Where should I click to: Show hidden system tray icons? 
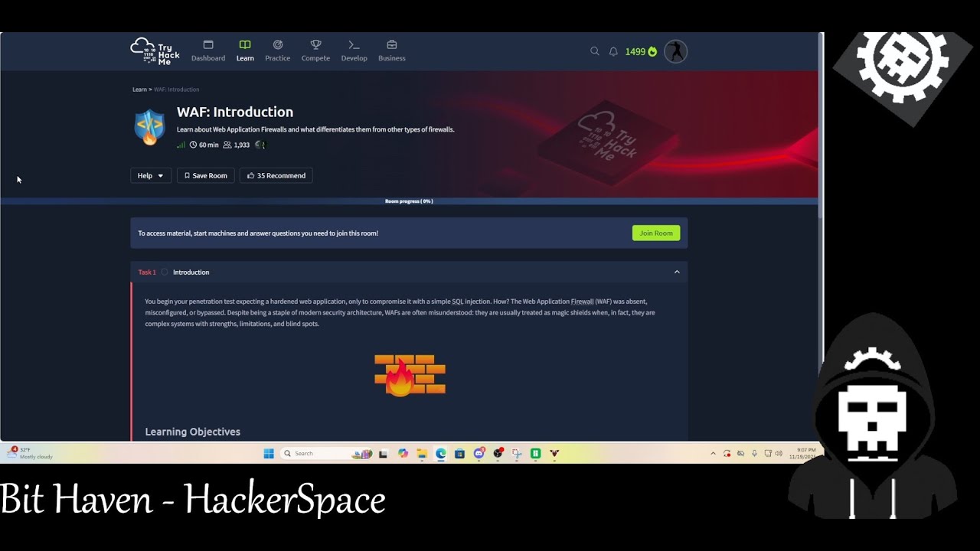tap(713, 453)
